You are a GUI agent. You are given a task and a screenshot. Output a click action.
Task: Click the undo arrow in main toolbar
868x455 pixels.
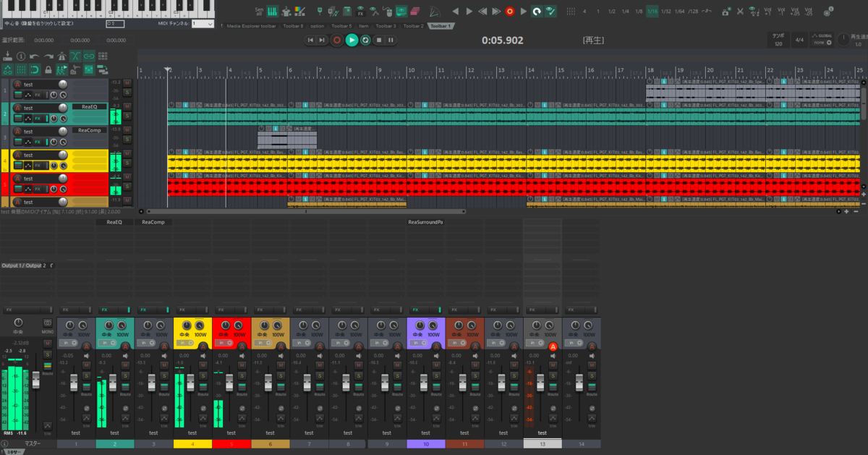coord(35,56)
